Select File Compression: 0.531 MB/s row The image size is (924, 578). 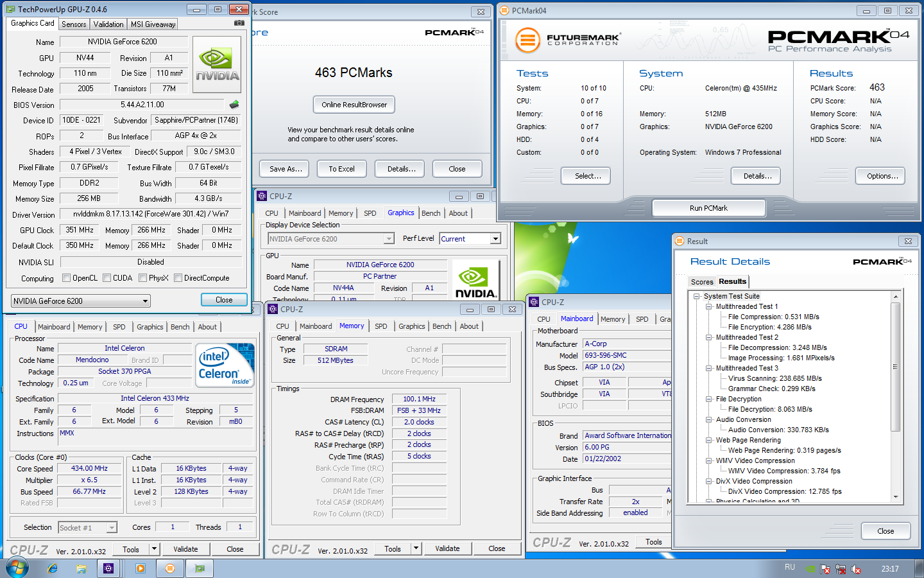(773, 317)
